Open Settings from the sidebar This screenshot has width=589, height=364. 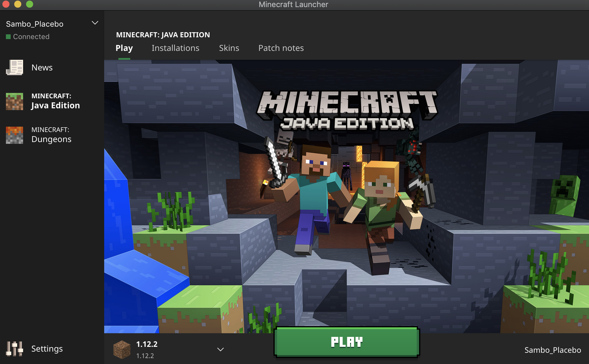tap(47, 349)
